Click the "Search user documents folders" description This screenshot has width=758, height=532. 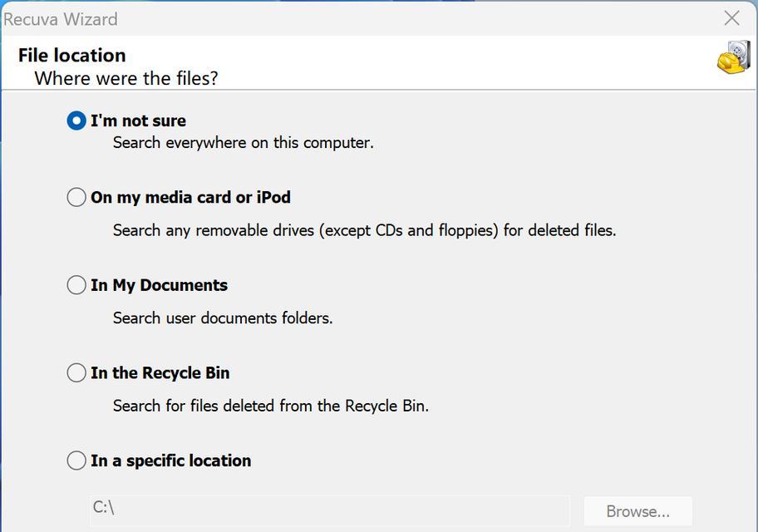(223, 318)
